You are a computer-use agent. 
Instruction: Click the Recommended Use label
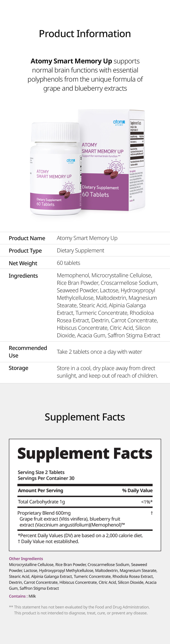(x=28, y=352)
